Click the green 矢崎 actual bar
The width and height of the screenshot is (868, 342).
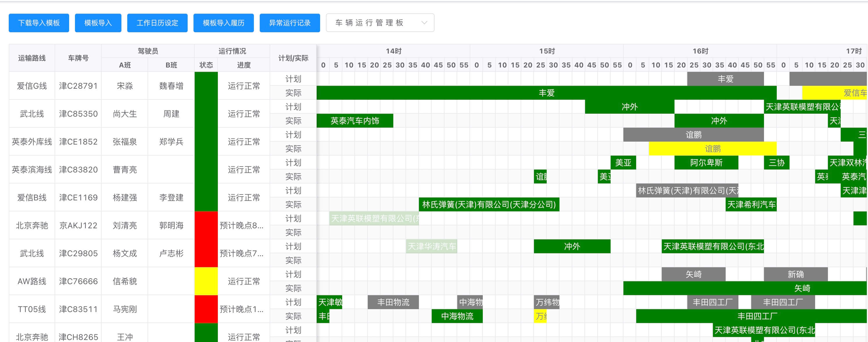click(745, 288)
